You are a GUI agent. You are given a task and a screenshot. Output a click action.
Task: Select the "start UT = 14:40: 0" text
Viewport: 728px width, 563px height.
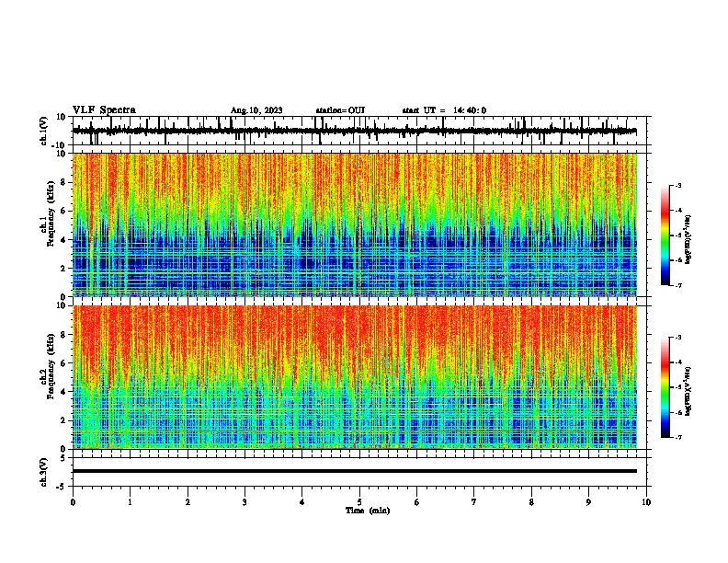pos(444,110)
